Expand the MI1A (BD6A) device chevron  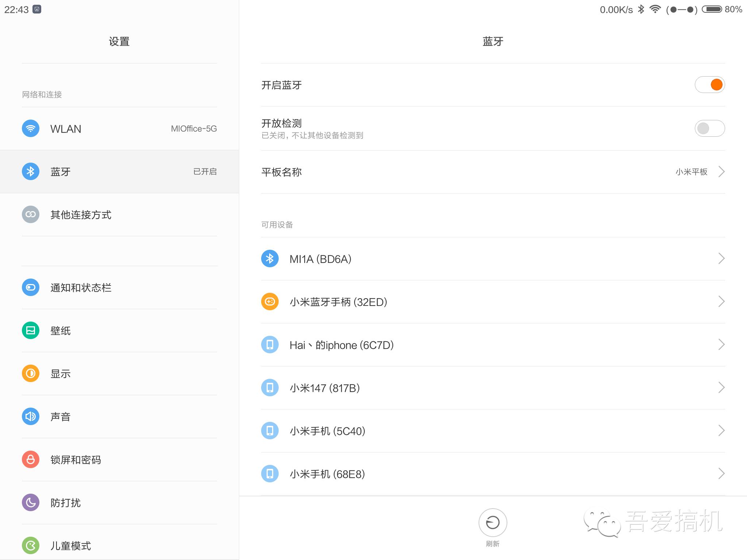721,258
